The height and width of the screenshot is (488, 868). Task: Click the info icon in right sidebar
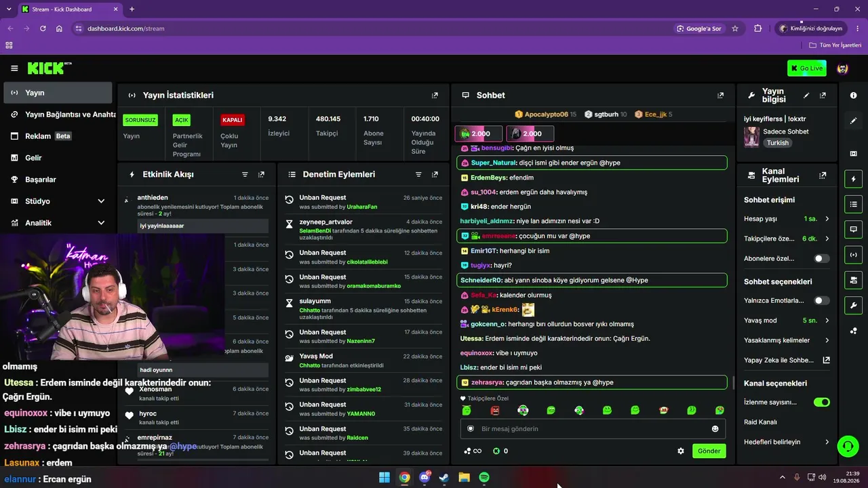(x=853, y=96)
